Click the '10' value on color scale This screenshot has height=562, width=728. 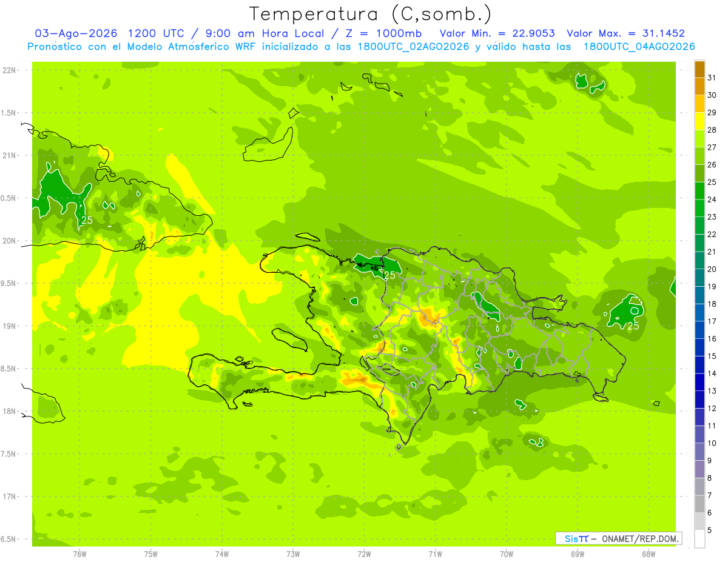point(712,443)
